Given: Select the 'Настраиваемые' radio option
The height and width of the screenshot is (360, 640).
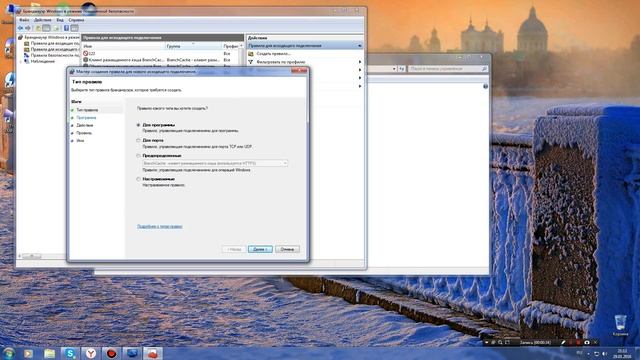Looking at the screenshot, I should point(138,179).
